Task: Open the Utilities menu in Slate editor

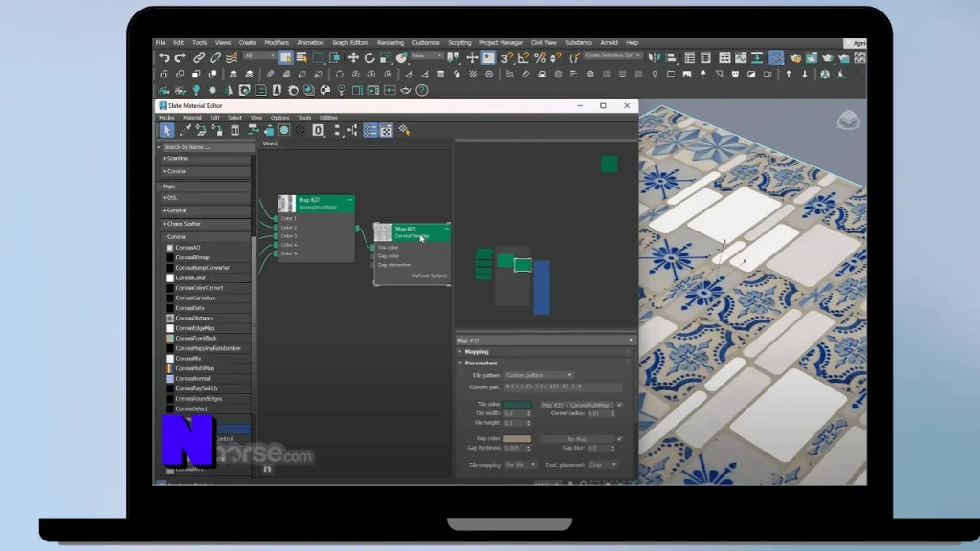Action: (x=328, y=118)
